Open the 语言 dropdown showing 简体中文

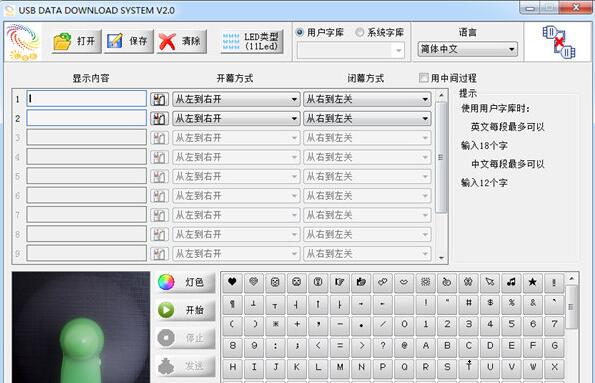pos(467,49)
